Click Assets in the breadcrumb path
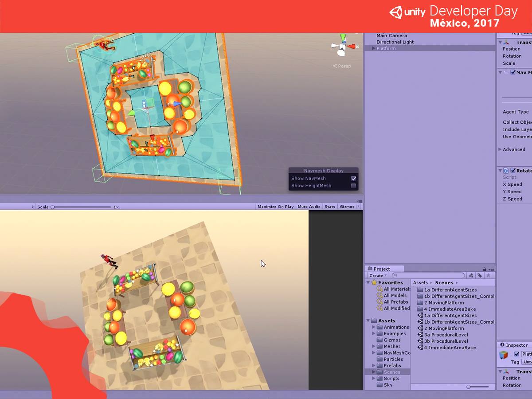This screenshot has width=532, height=399. click(420, 282)
